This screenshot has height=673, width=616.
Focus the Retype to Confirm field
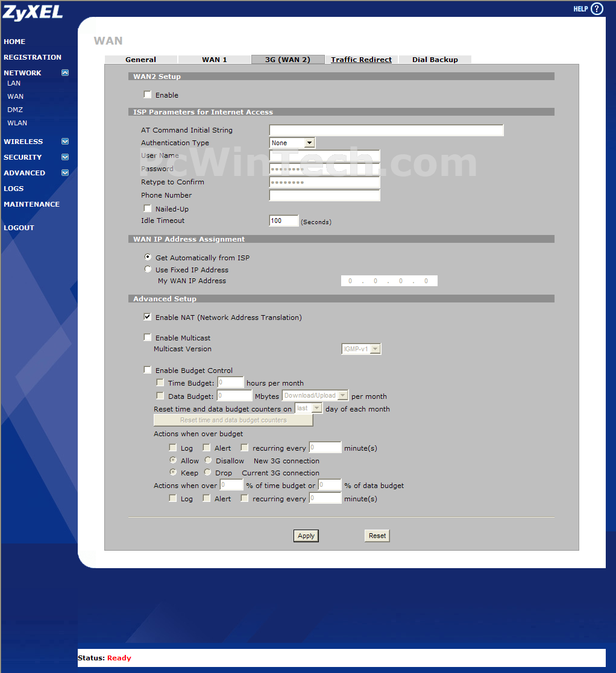pos(324,182)
